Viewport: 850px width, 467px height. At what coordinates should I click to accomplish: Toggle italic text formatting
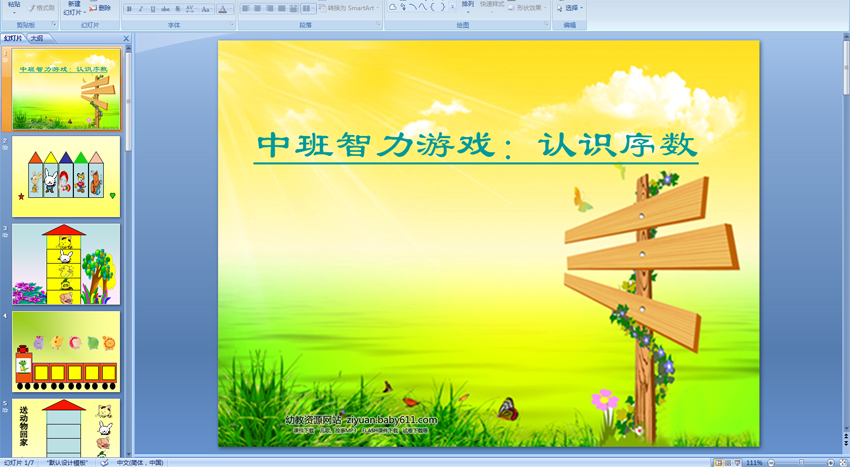[140, 9]
